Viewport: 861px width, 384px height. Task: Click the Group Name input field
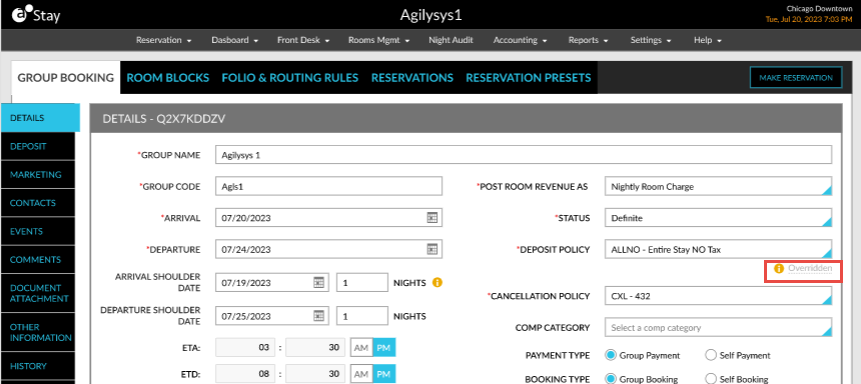(x=523, y=155)
